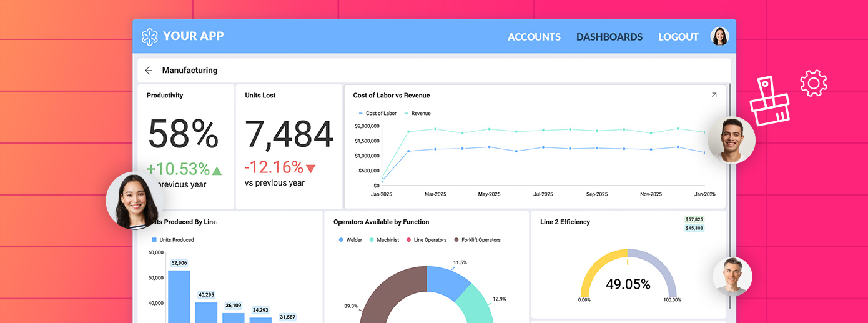Screen dimensions: 868x323
Task: Toggle the Machinist legend entry
Action: pyautogui.click(x=384, y=240)
